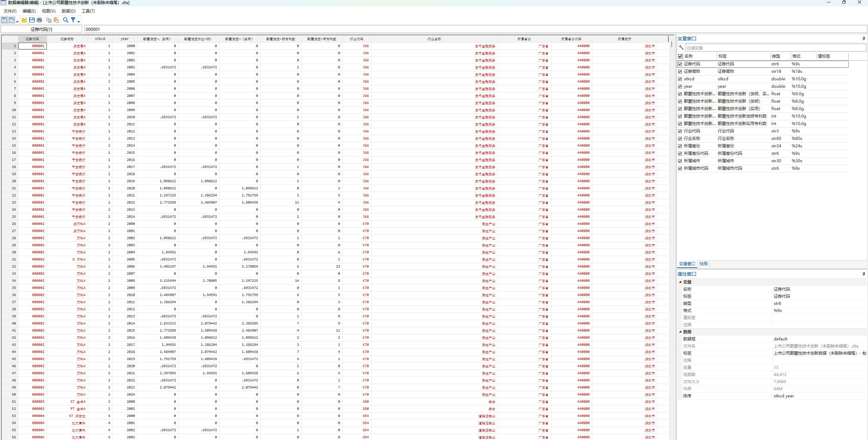Click the 类型 column header in variables list
The height and width of the screenshot is (440, 868).
point(776,56)
